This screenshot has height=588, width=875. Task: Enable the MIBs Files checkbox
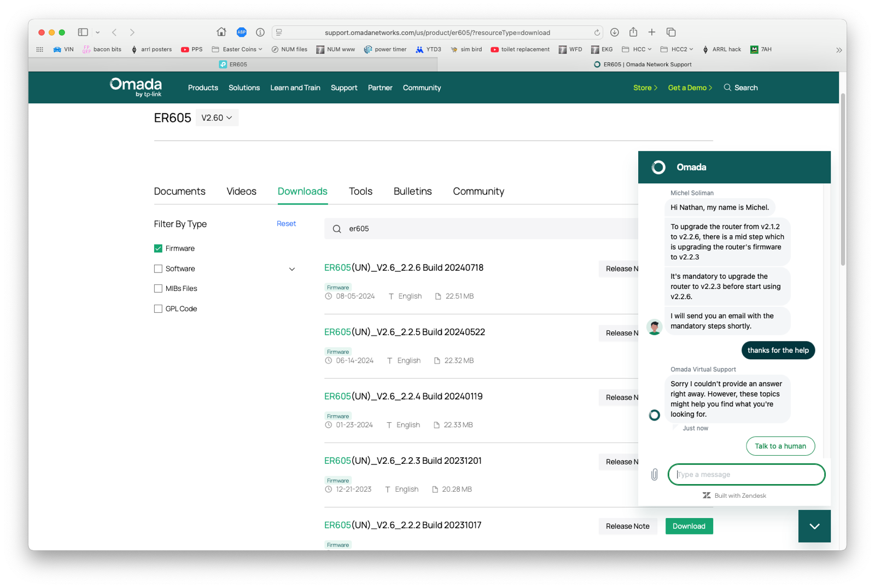pyautogui.click(x=158, y=288)
